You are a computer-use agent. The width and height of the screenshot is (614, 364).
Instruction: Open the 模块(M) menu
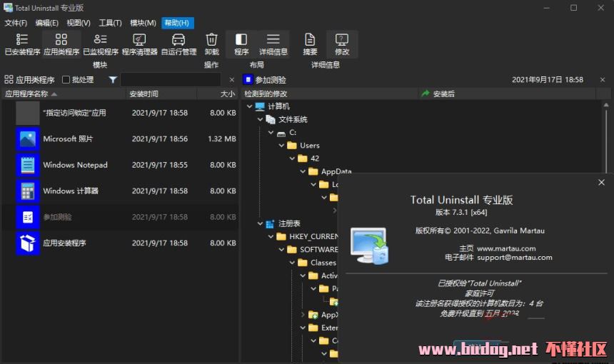[143, 23]
